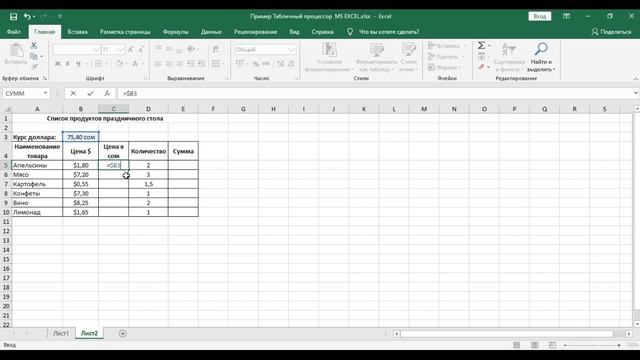Cancel formula entry with the X button
Screen dimensions: 640x360
73,93
